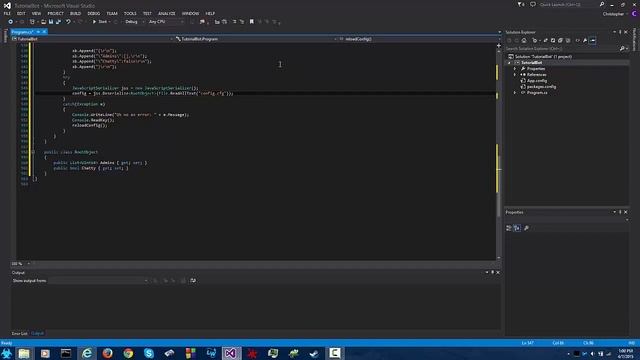Click the Open File folder icon
This screenshot has width=640, height=360.
coord(43,22)
